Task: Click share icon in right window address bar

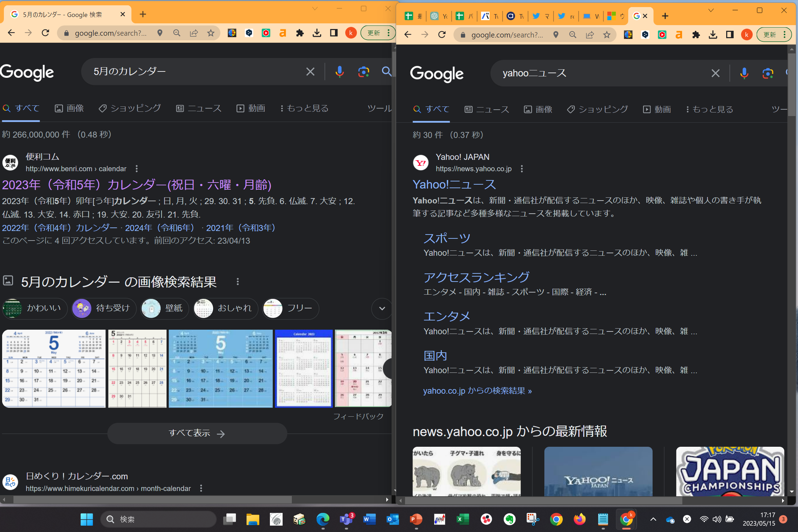Action: click(590, 34)
